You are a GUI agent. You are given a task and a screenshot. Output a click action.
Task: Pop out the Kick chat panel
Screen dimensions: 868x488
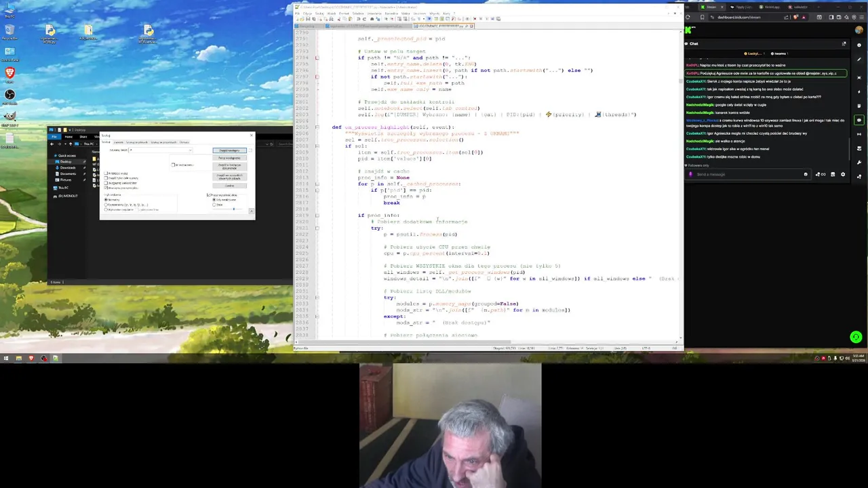coord(844,43)
